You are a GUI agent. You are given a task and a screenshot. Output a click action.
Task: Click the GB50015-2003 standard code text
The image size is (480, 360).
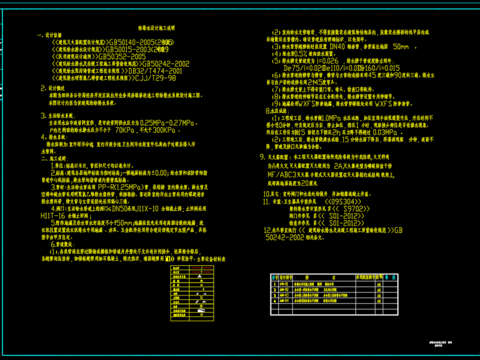tap(129, 49)
